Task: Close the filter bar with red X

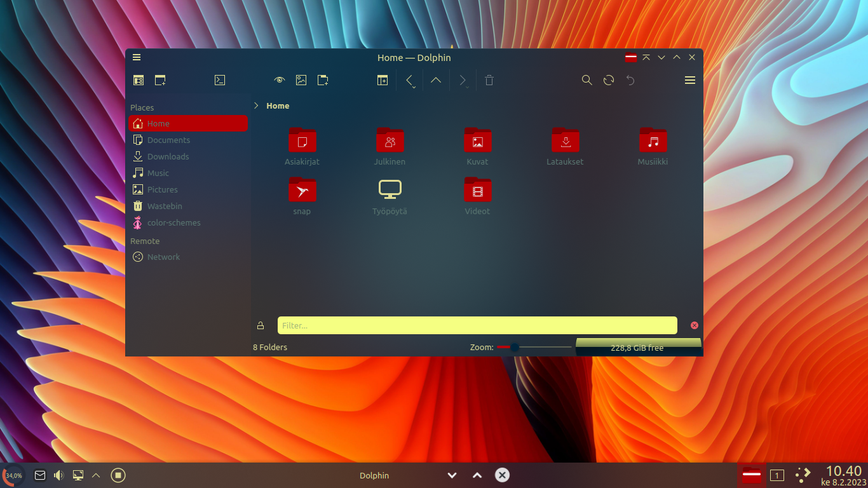Action: click(694, 325)
